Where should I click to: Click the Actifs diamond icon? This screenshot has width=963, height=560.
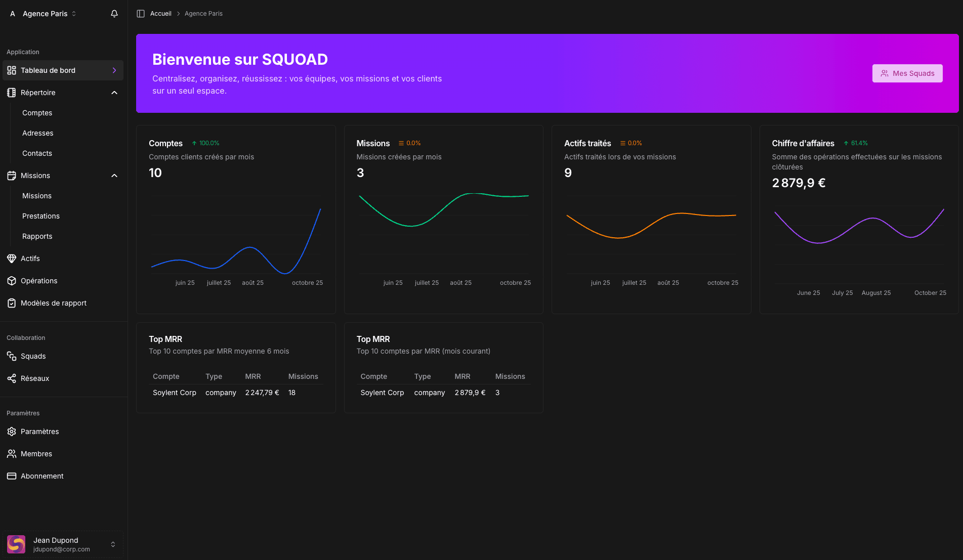click(x=12, y=259)
